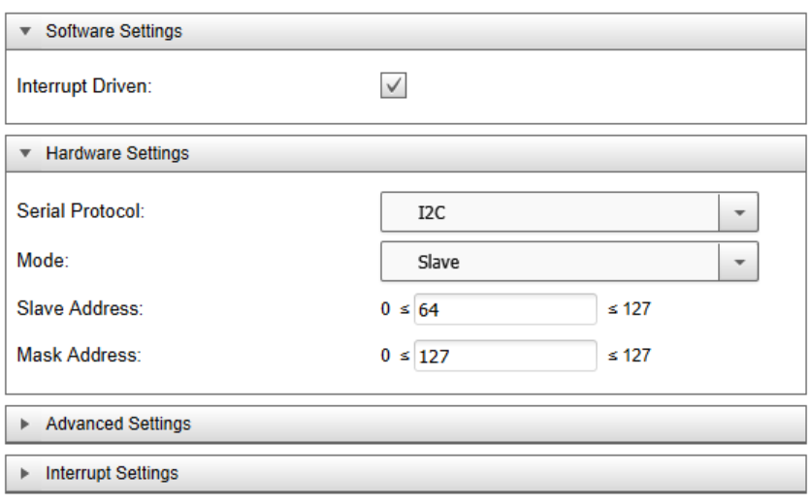Screen dimensions: 812x504
Task: Click the Slave value in Mode box
Action: (x=438, y=262)
